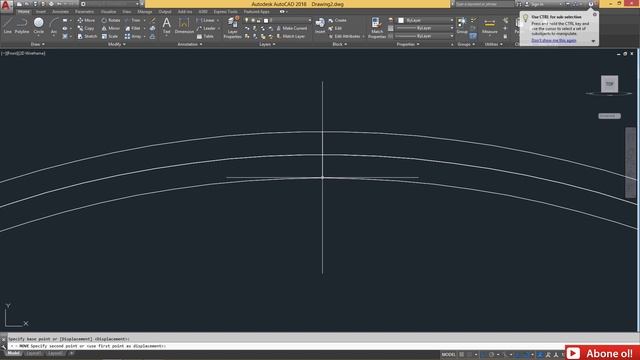640x360 pixels.
Task: Pick the Arc tool
Action: coord(54,25)
